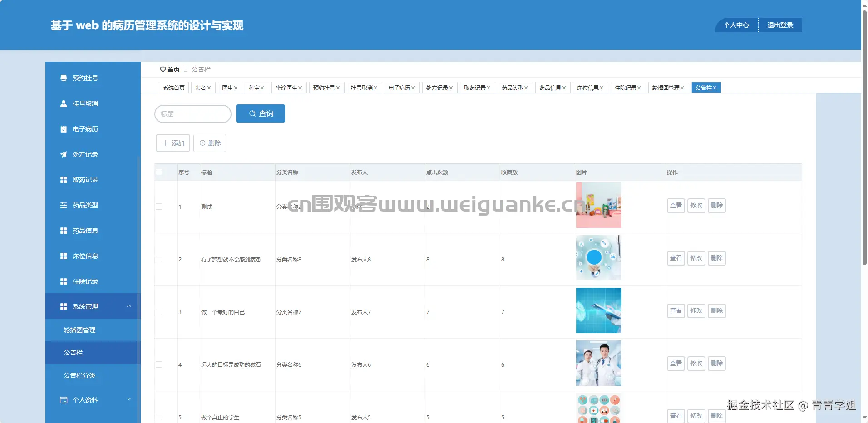Click 修改 for 做个真正的学生 row
This screenshot has height=423, width=868.
696,416
